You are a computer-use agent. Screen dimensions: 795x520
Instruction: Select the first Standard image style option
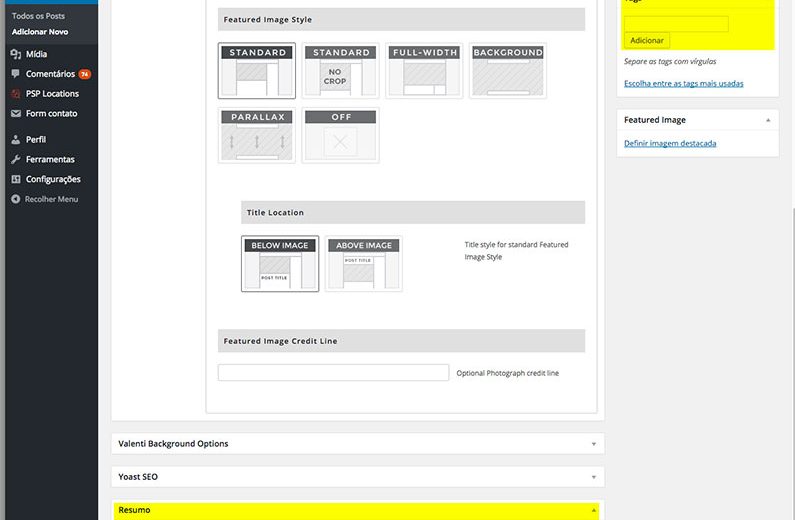click(258, 70)
